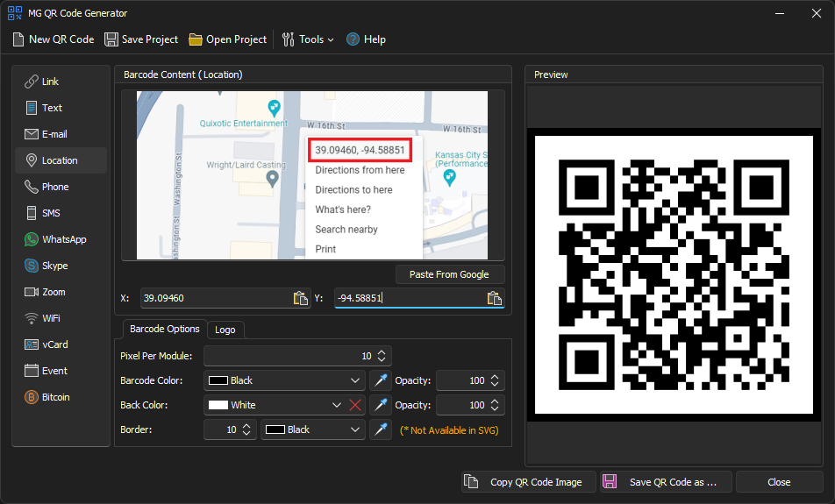Open the vCard QR code type

[61, 344]
